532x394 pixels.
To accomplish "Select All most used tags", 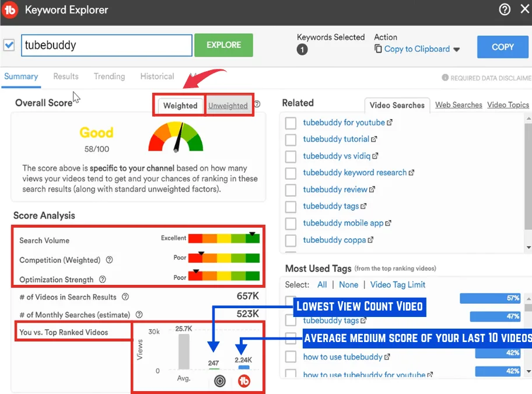I will click(x=322, y=285).
